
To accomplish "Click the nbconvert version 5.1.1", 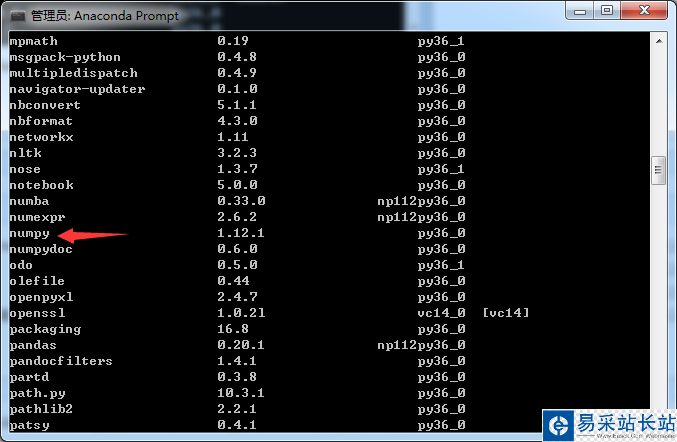I will click(237, 105).
